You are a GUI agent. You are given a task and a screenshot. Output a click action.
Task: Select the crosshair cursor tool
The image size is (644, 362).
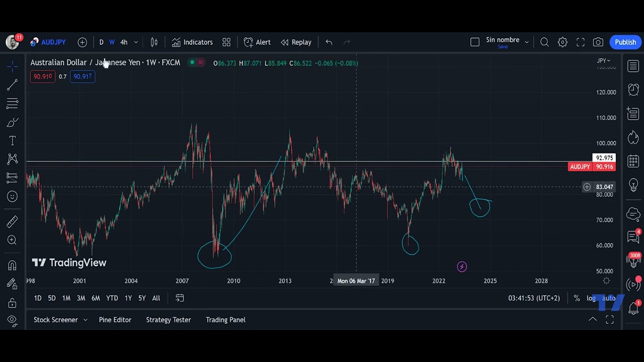(x=13, y=66)
